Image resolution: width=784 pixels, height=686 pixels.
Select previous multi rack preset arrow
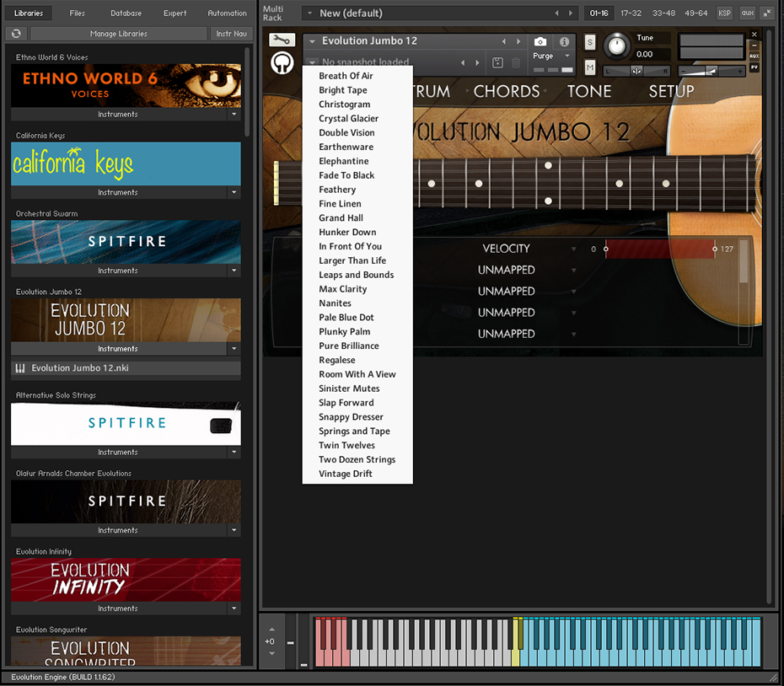click(556, 13)
